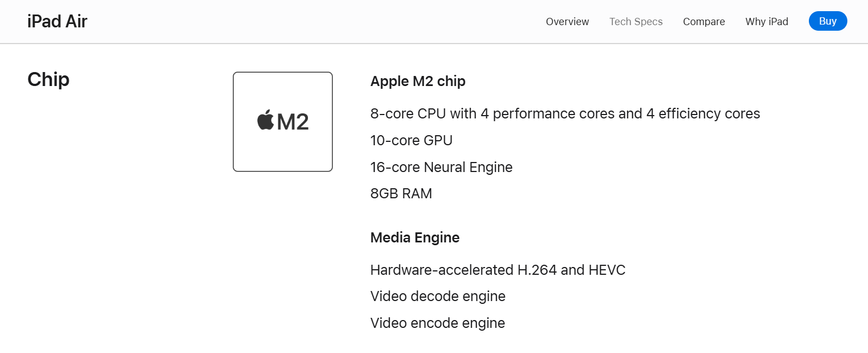Open the Why iPad link

766,22
